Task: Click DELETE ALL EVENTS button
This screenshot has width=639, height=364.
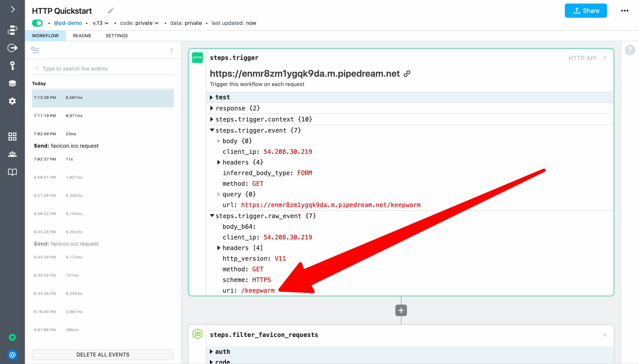Action: [103, 354]
